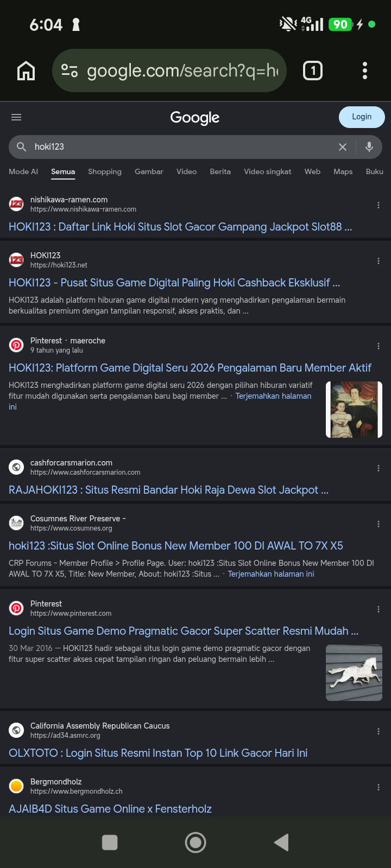This screenshot has width=391, height=868.
Task: Open the RAJAHOKI123 Situs Resmi Bandar link
Action: point(168,490)
